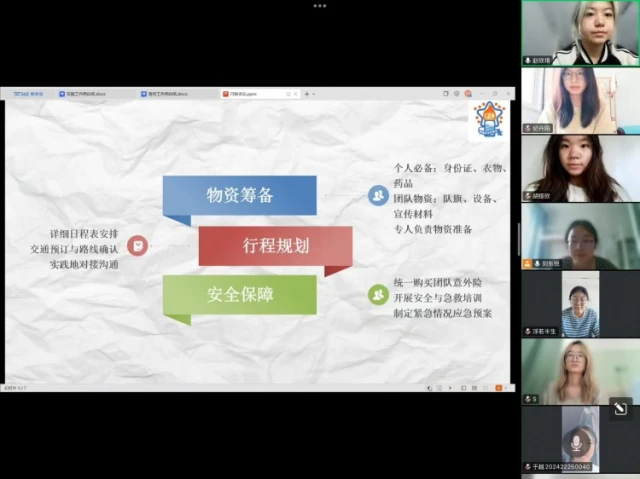Click the clipboard icon beside the itinerary text
640x479 pixels.
138,245
